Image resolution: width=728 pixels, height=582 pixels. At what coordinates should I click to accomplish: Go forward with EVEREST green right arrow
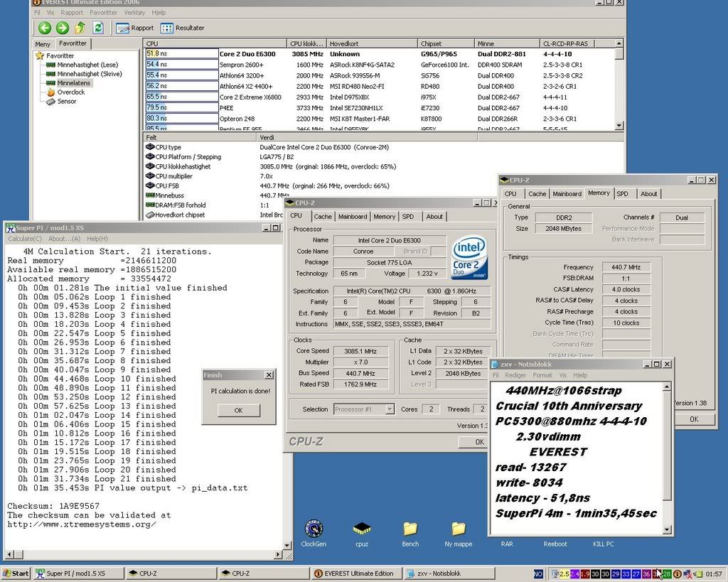pos(63,28)
